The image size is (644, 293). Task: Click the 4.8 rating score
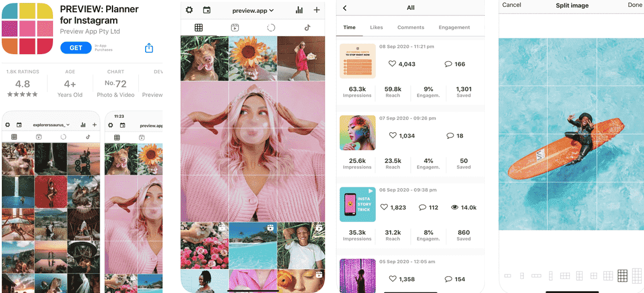click(x=23, y=84)
